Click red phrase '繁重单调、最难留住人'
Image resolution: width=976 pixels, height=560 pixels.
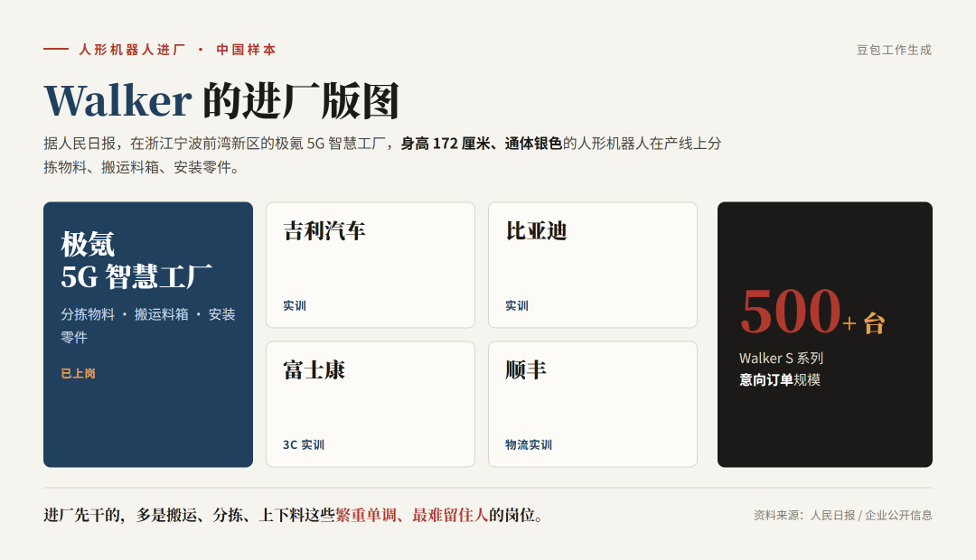click(411, 515)
